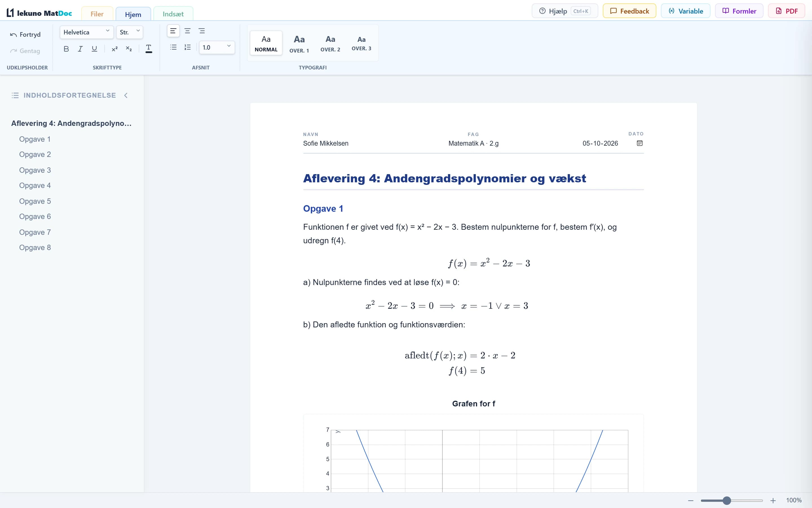Screen dimensions: 812x508
Task: Toggle underline formatting
Action: [94, 49]
